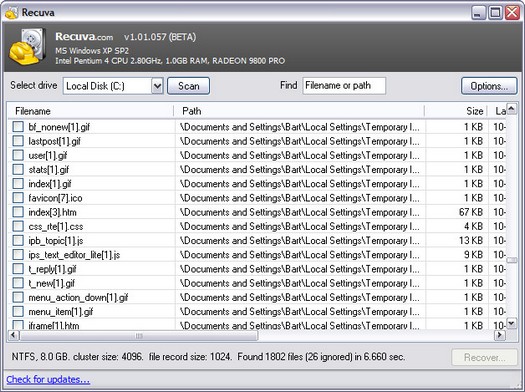The width and height of the screenshot is (525, 392).
Task: Click the horizontal scrollbar right arrow
Action: 500,335
